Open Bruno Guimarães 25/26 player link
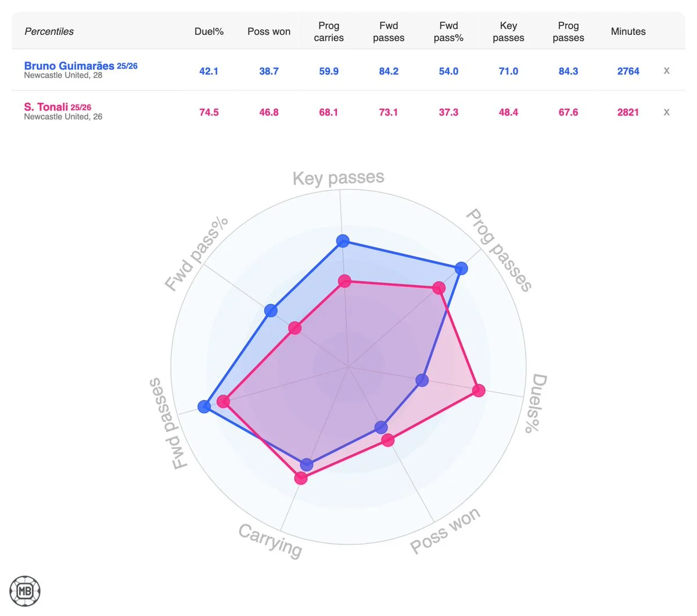This screenshot has height=616, width=697. (x=81, y=66)
